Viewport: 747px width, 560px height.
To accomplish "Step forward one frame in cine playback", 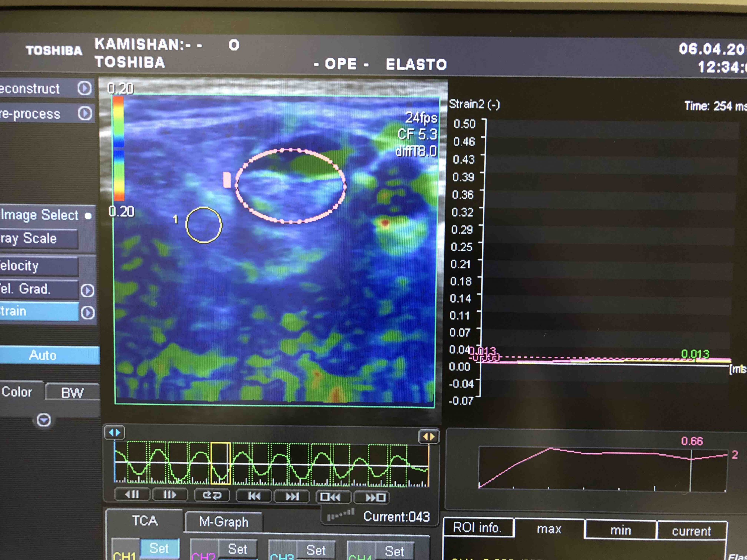I will (170, 495).
